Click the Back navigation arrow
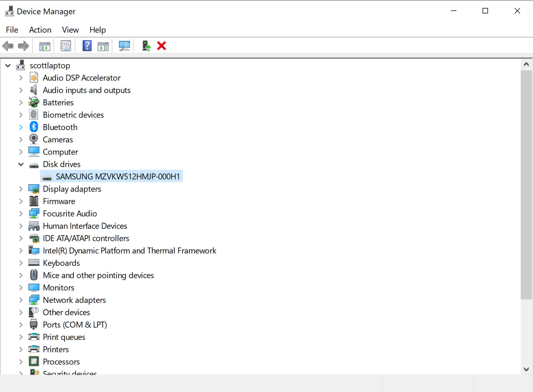 click(x=8, y=46)
